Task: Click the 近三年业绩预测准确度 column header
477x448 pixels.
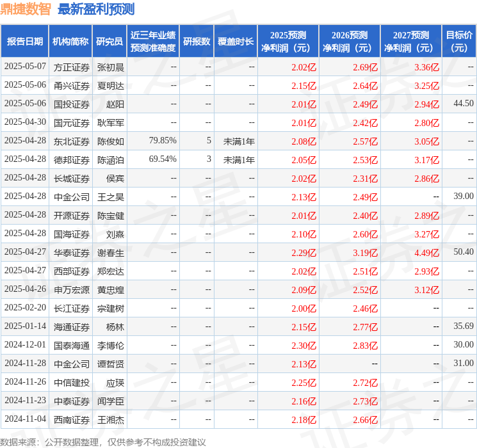Action: point(153,42)
